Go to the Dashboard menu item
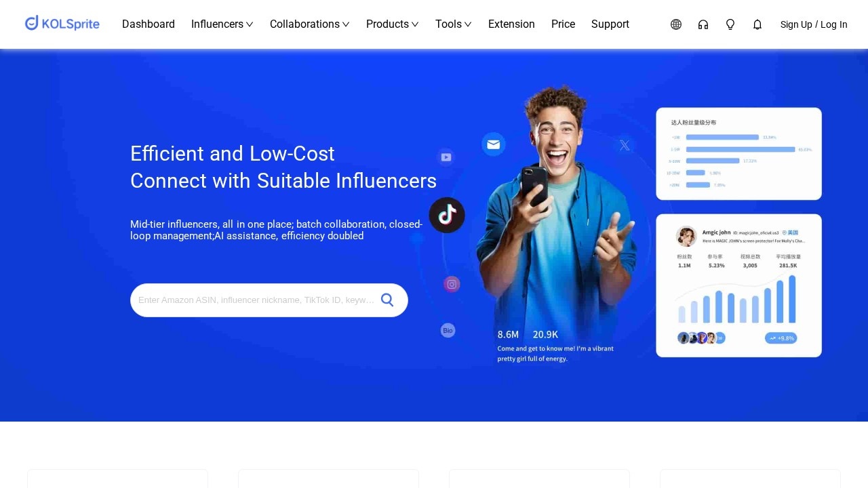 [149, 24]
